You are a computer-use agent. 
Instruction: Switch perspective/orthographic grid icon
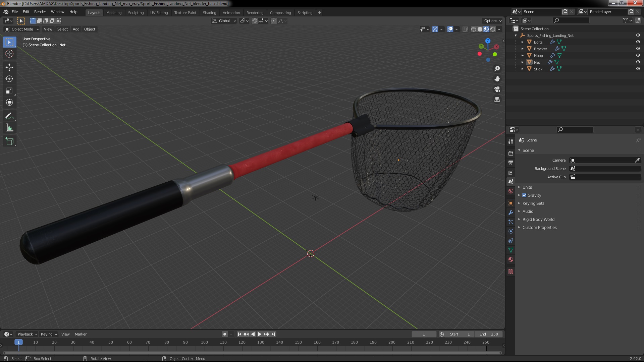click(497, 100)
